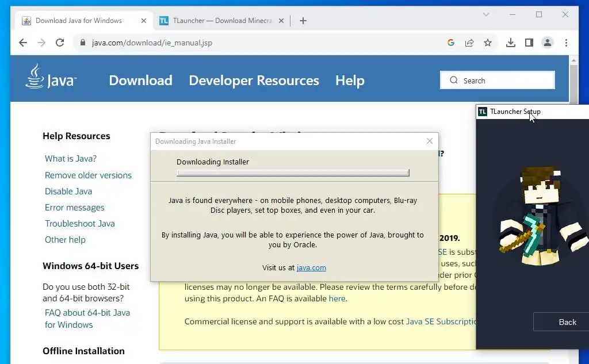
Task: Click java.com link in installer dialog
Action: (311, 267)
